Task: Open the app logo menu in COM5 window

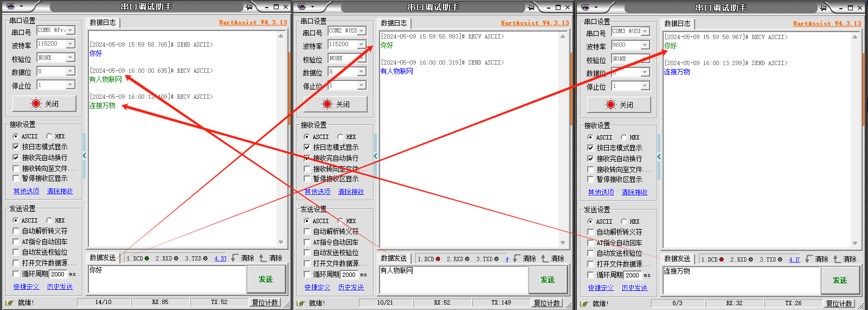Action: pyautogui.click(x=10, y=7)
